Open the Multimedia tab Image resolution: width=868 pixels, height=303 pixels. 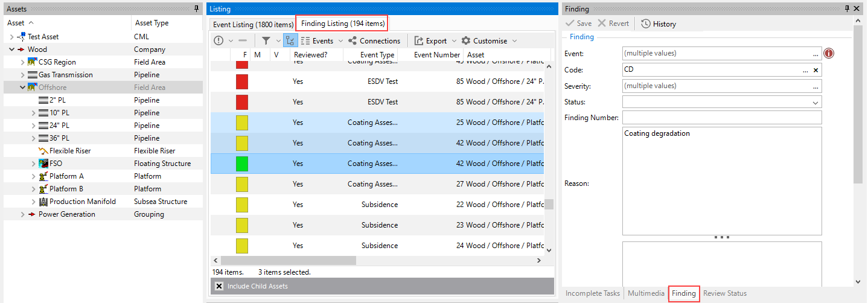click(x=646, y=293)
